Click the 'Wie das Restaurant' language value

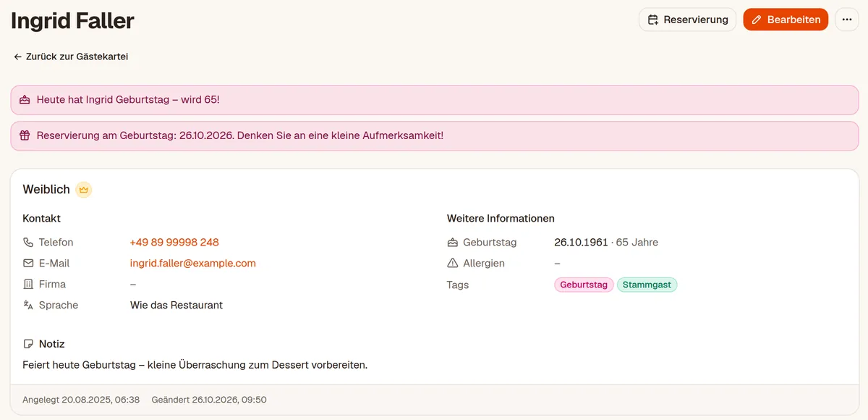[x=176, y=306]
